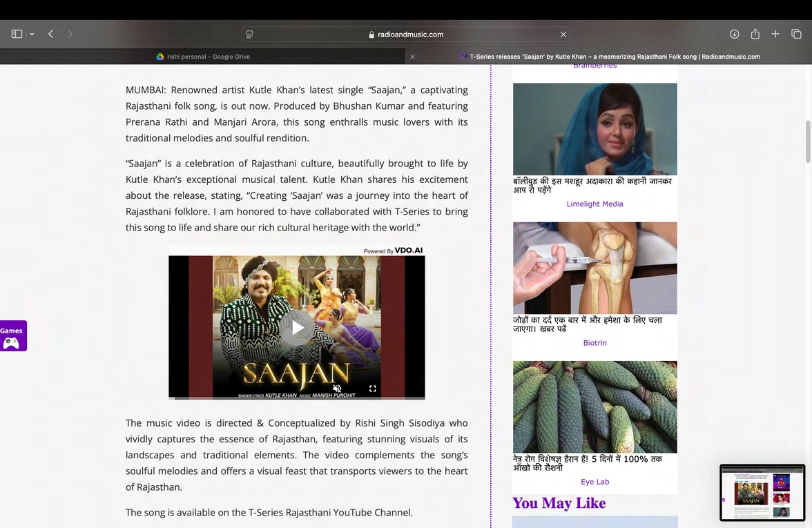812x528 pixels.
Task: Go back to previous page
Action: [x=51, y=35]
